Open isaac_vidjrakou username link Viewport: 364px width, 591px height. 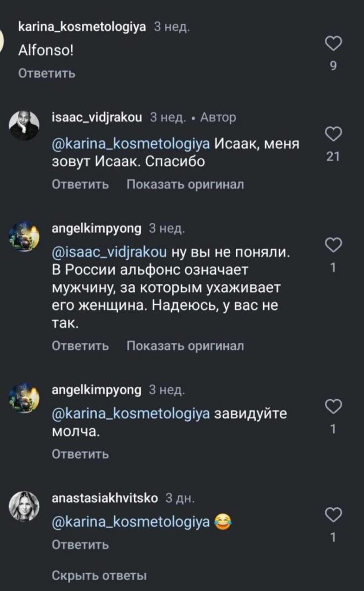tap(97, 117)
